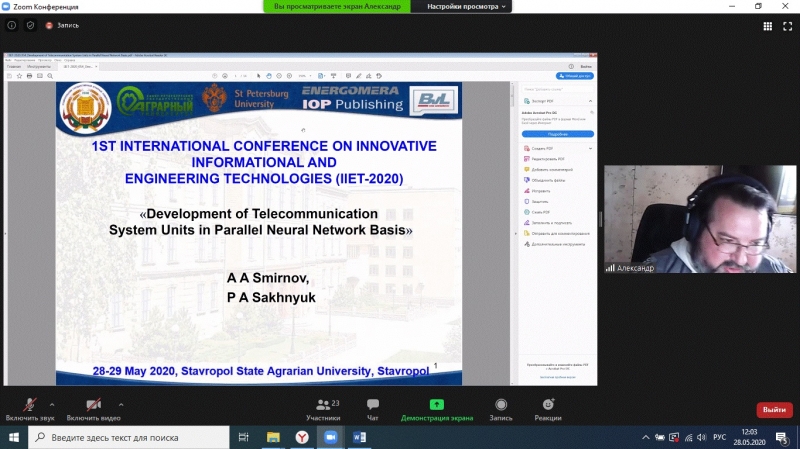800x449 pixels.
Task: Open the Zoom meeting information icon
Action: pyautogui.click(x=11, y=25)
